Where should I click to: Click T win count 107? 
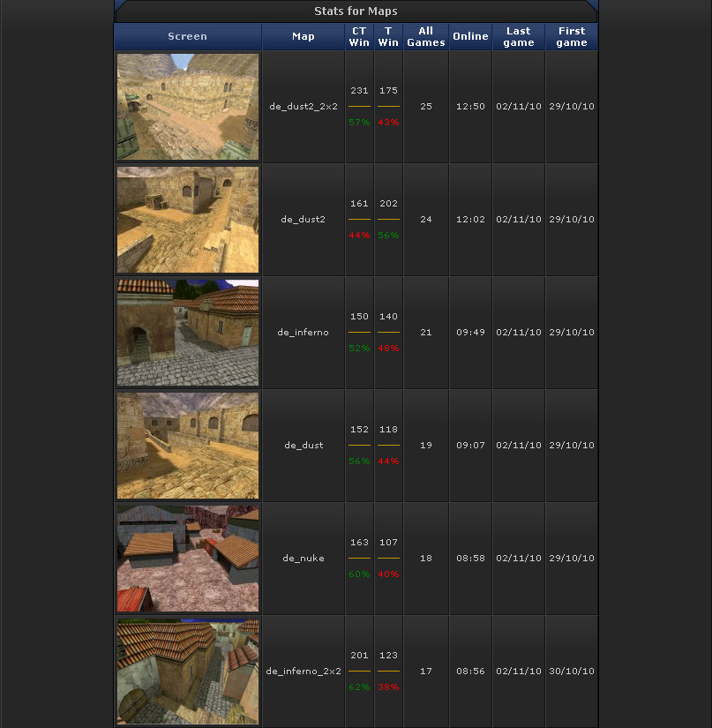388,543
